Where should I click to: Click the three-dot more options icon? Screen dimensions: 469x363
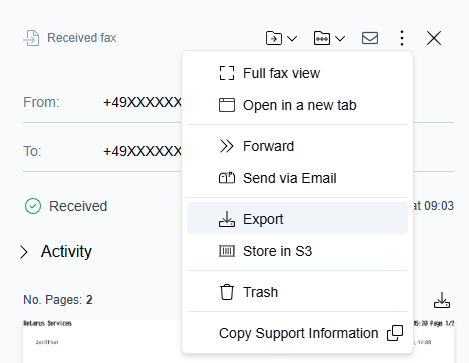click(402, 38)
